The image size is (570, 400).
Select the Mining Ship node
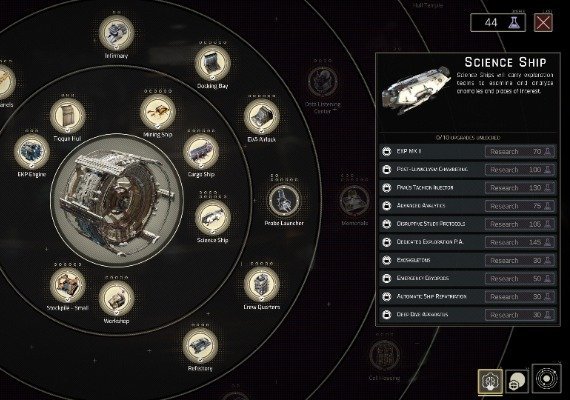point(158,112)
